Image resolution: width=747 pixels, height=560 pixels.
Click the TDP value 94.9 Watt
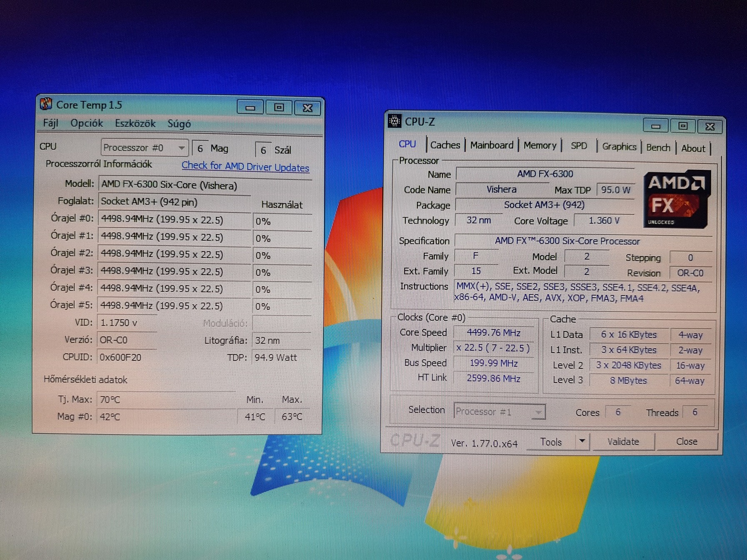pos(282,358)
